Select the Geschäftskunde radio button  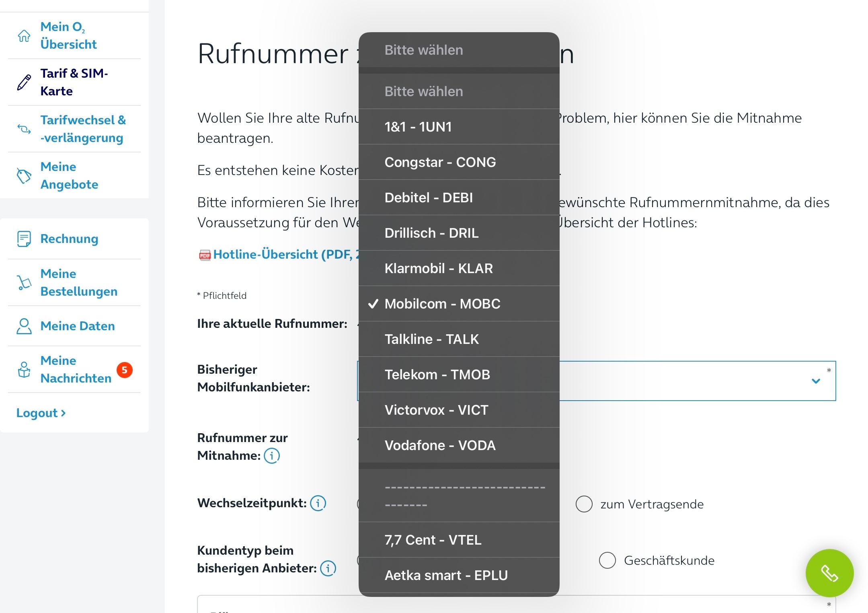(607, 560)
